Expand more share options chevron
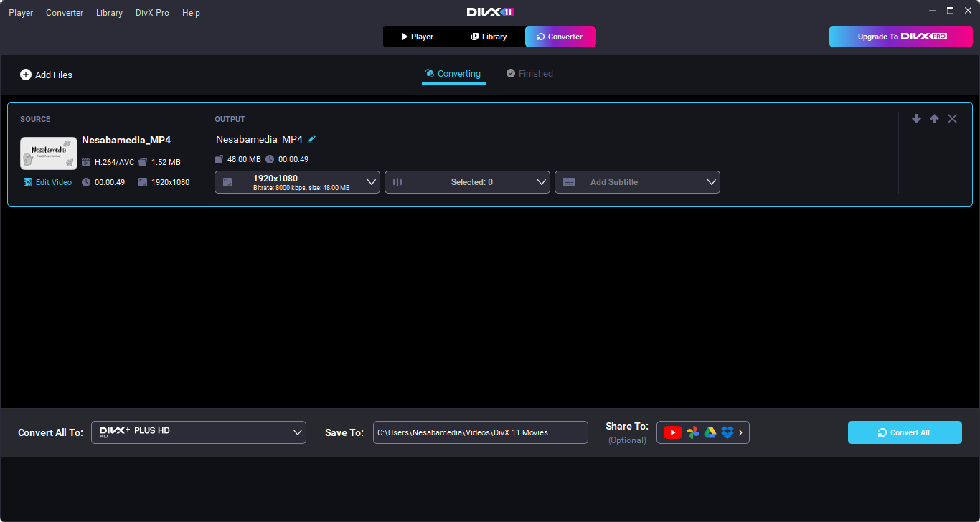 coord(740,432)
